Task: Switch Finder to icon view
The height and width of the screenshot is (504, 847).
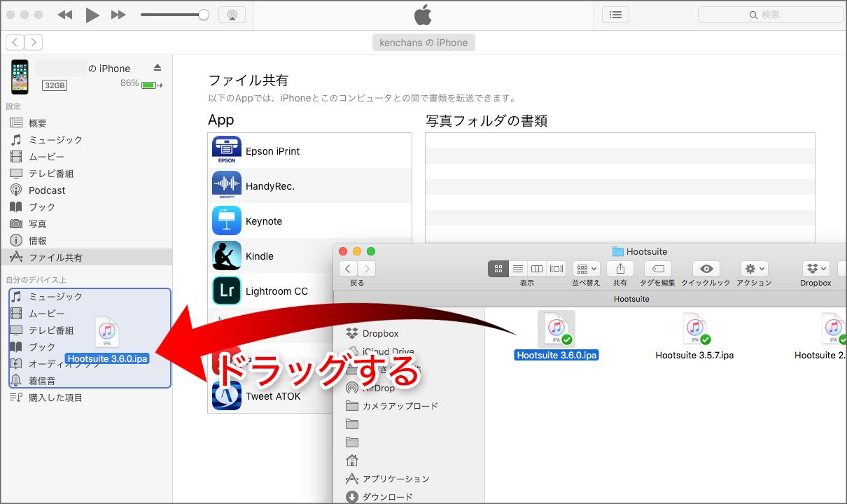Action: click(498, 269)
